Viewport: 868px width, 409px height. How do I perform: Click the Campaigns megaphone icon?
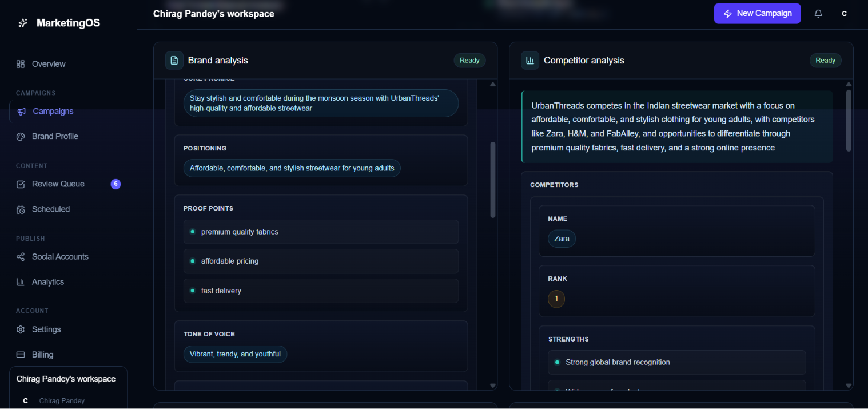pos(21,112)
